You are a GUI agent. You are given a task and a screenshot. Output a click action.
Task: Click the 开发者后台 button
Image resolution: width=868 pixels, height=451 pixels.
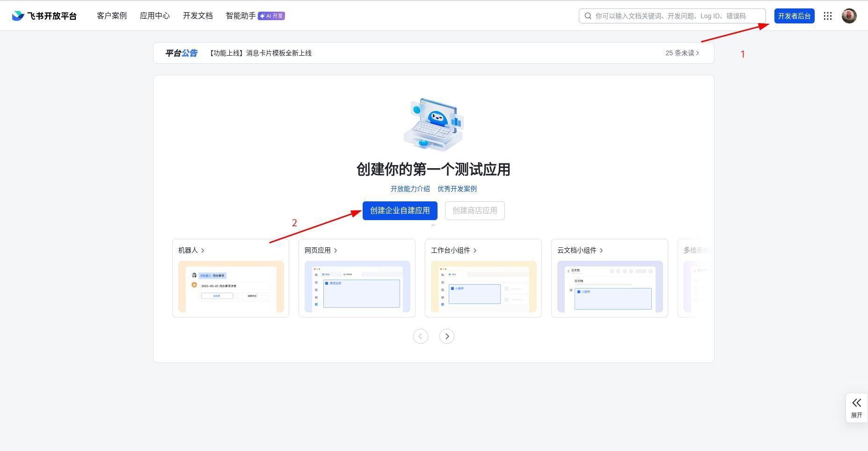coord(794,16)
